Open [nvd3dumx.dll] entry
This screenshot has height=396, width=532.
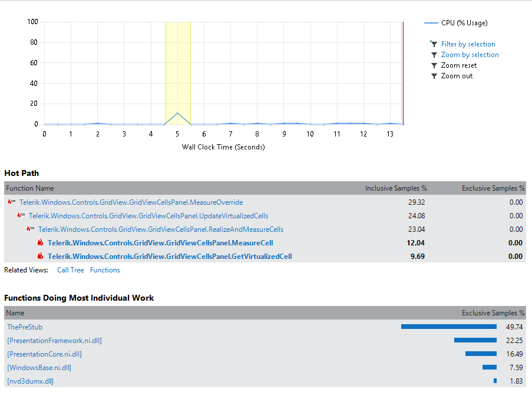30,381
